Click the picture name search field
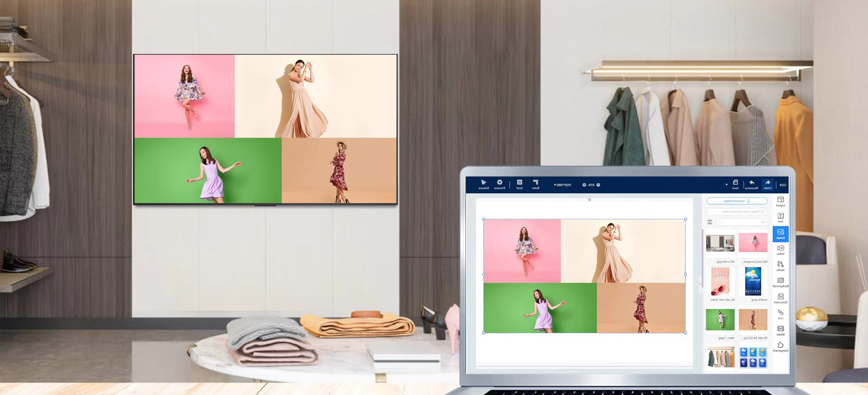 [x=737, y=211]
